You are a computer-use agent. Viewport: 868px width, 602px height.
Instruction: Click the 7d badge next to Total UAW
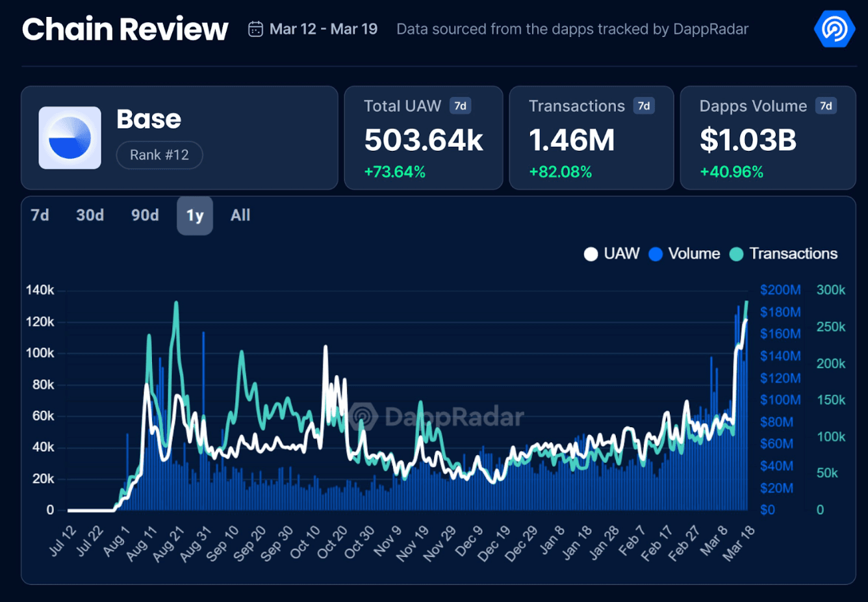[x=460, y=106]
